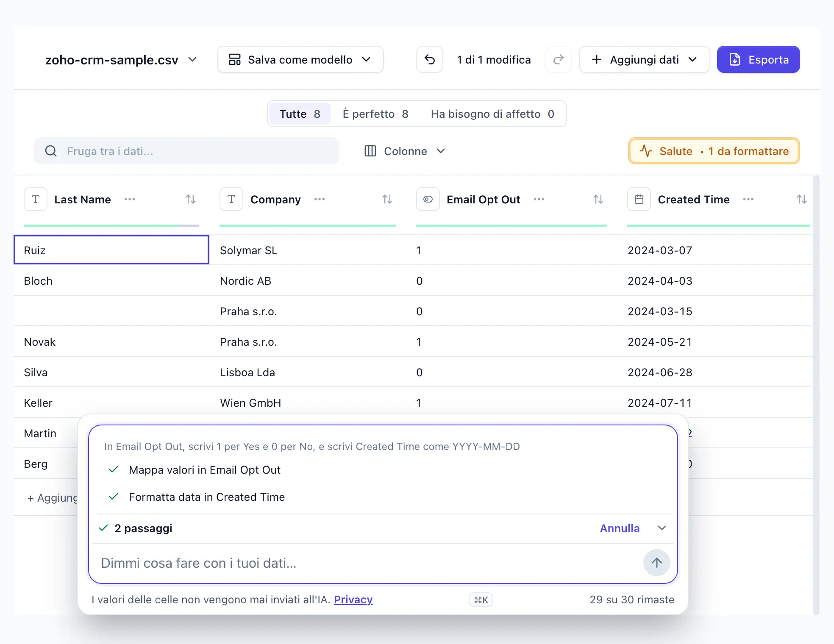Switch to the È perfetto tab
This screenshot has width=834, height=644.
coord(375,114)
